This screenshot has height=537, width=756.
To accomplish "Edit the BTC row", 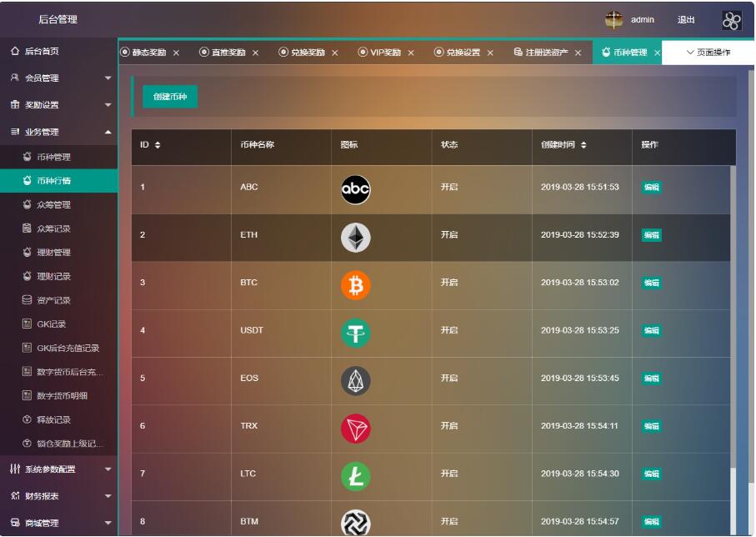I will coord(651,283).
